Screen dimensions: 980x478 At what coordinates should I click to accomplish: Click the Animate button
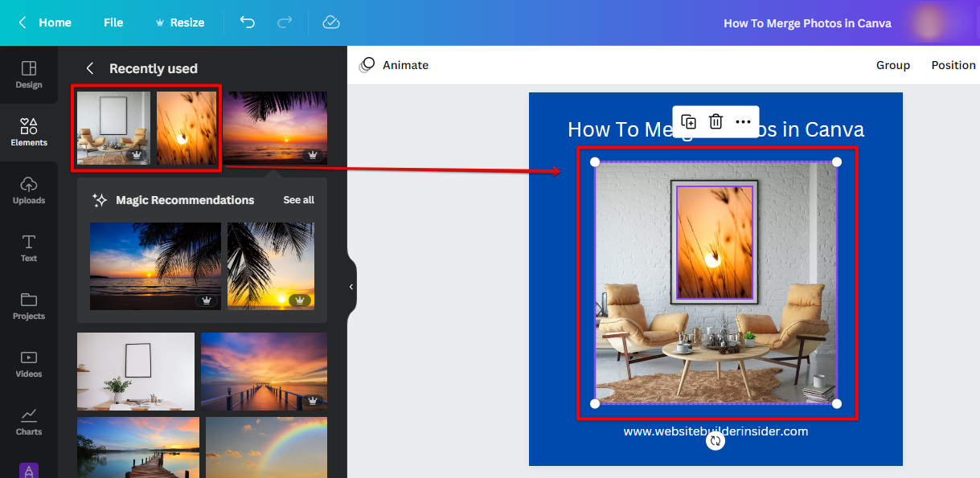(x=394, y=65)
